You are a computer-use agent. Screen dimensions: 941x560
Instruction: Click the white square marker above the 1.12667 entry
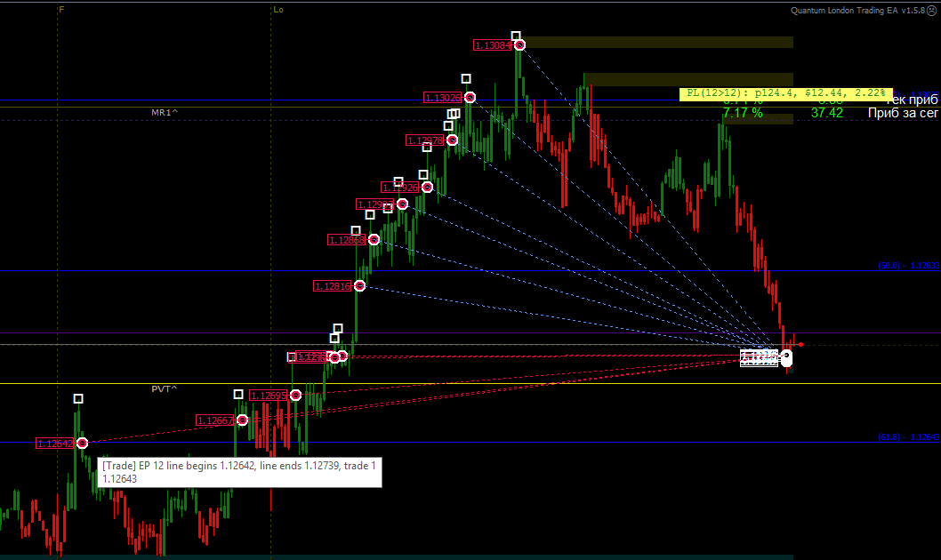(x=238, y=394)
